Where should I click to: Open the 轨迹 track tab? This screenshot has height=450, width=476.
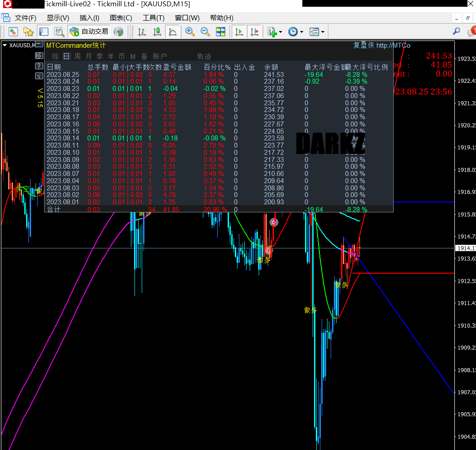click(204, 56)
